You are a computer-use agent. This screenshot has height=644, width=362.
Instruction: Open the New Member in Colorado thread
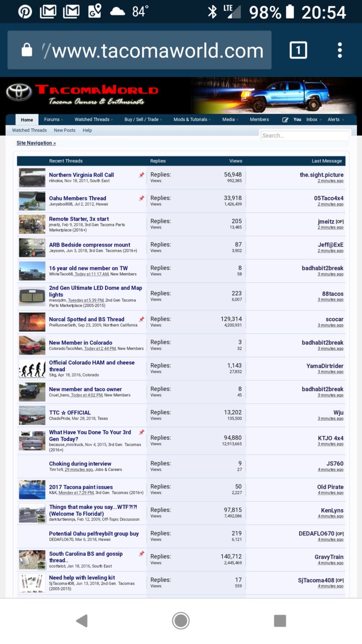(80, 343)
